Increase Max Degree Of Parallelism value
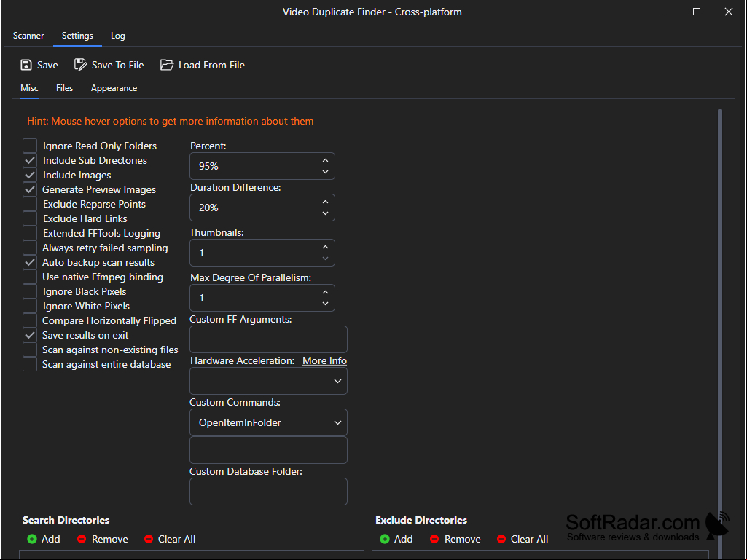The height and width of the screenshot is (560, 747). 325,293
